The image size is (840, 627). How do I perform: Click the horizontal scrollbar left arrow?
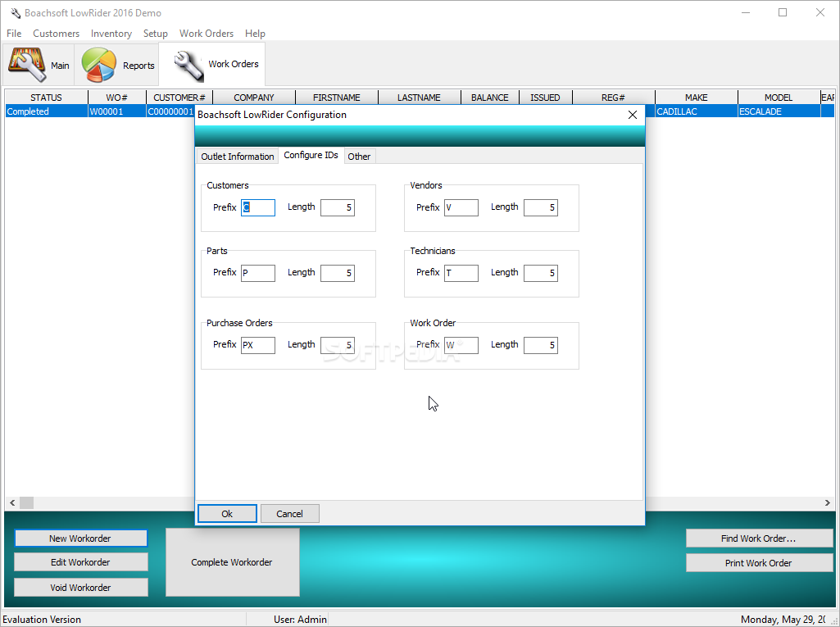pos(11,502)
